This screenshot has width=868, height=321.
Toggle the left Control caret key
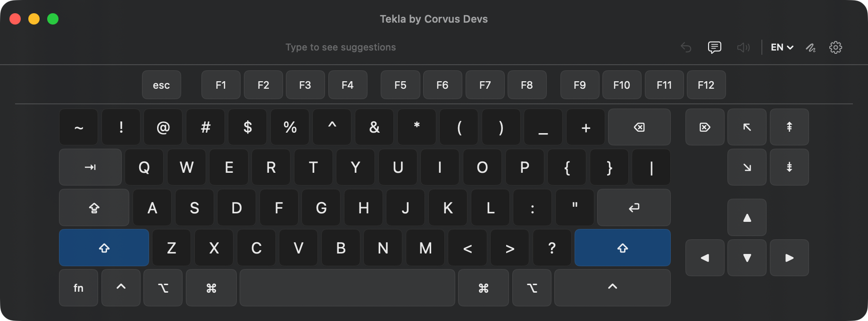pyautogui.click(x=121, y=288)
